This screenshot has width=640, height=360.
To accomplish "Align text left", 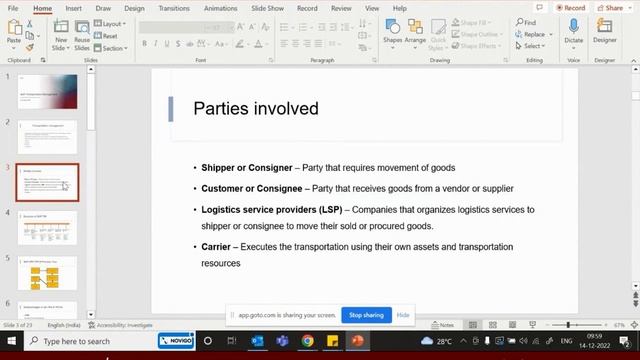I will [284, 43].
